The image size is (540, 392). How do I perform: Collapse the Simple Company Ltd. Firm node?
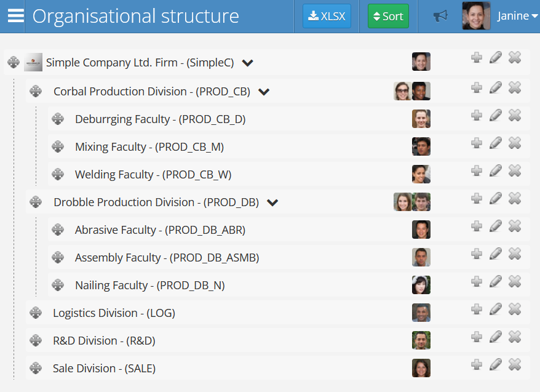click(248, 63)
